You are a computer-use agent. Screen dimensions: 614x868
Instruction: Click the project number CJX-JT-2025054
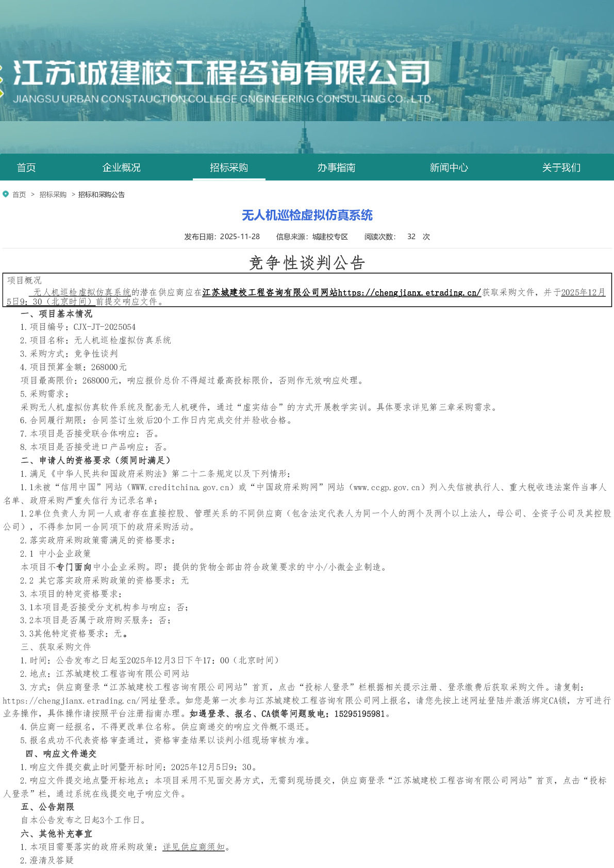click(105, 327)
